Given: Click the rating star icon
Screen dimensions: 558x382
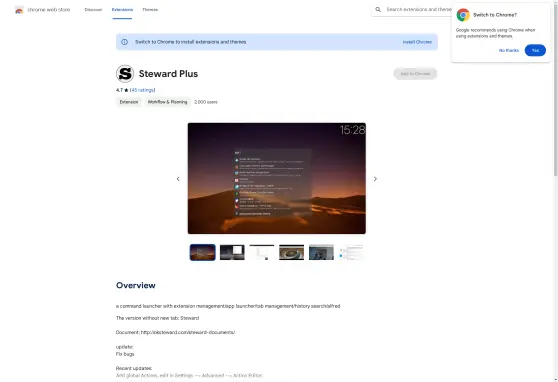Looking at the screenshot, I should [x=126, y=90].
